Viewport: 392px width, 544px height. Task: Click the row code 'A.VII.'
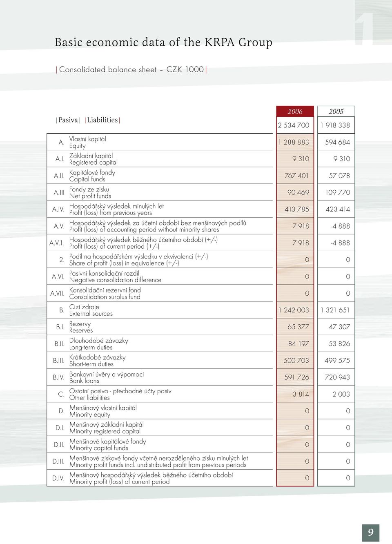click(x=58, y=293)
